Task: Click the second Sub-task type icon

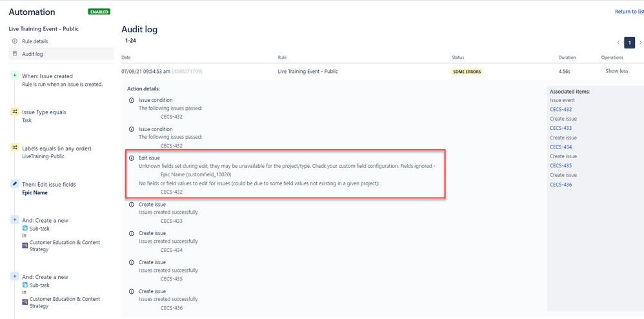Action: [25, 285]
